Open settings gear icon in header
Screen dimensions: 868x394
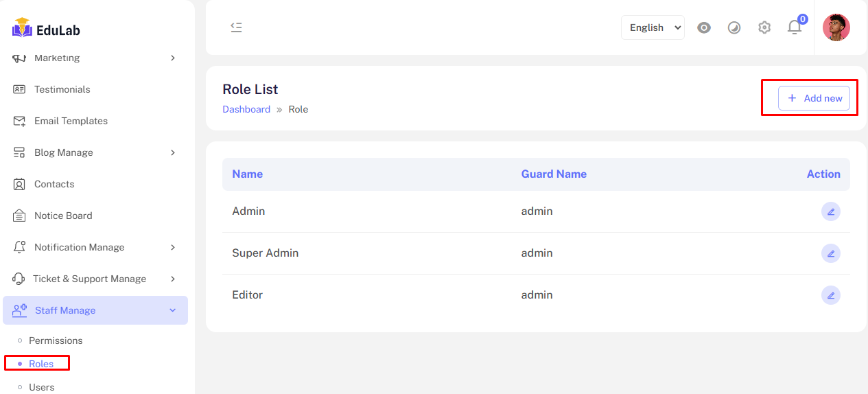(x=764, y=27)
